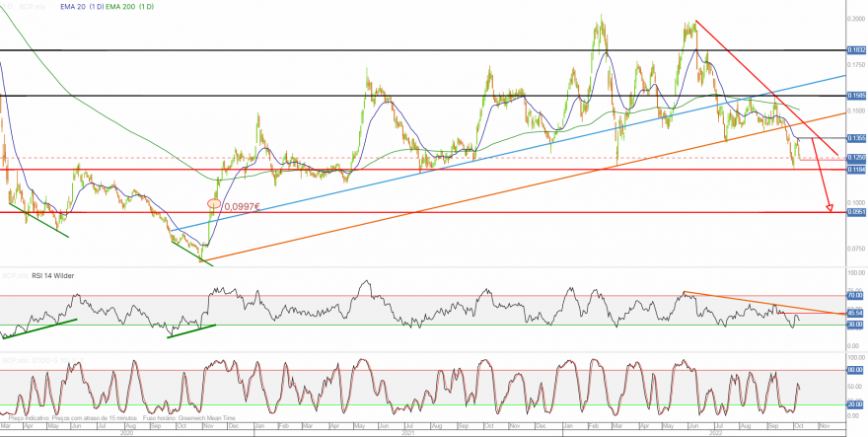
Task: Click the Dec 2020 month label
Action: tap(233, 426)
